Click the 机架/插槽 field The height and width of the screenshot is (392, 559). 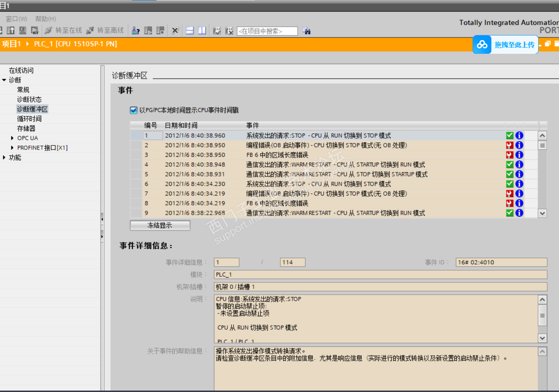click(x=381, y=287)
